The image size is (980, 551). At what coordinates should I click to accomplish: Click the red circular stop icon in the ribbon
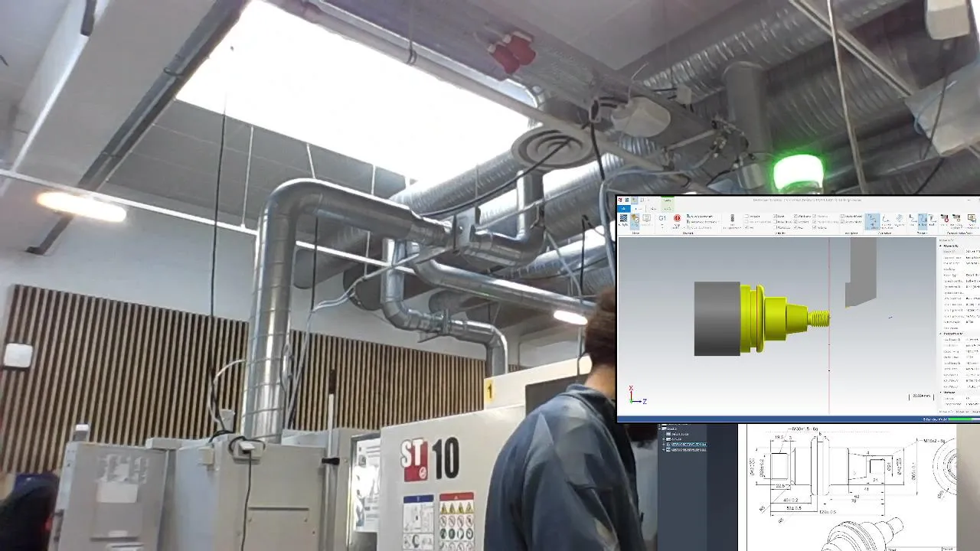point(677,218)
